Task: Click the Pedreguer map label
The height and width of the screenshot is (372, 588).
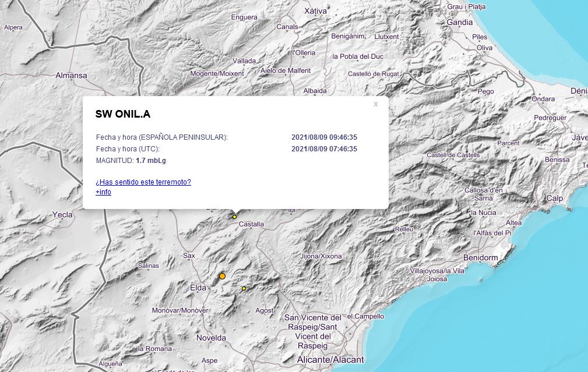Action: [x=550, y=118]
